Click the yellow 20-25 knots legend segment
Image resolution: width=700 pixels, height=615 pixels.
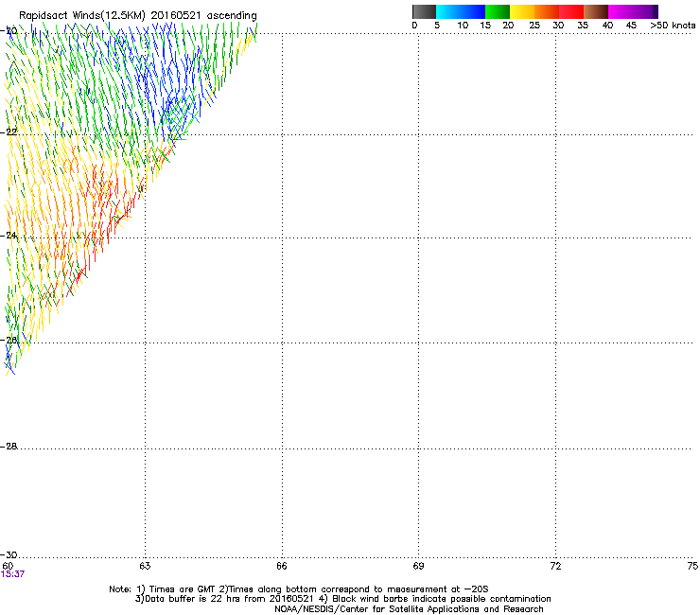(522, 11)
